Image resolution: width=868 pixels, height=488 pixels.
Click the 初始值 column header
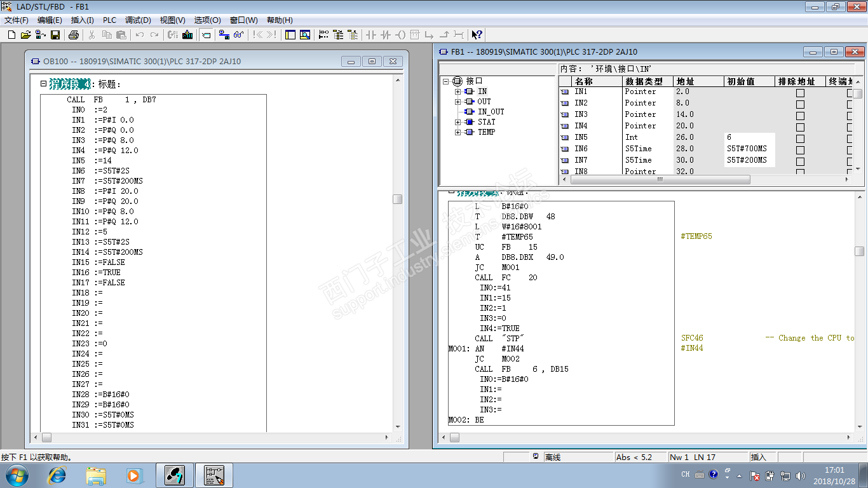[x=750, y=81]
